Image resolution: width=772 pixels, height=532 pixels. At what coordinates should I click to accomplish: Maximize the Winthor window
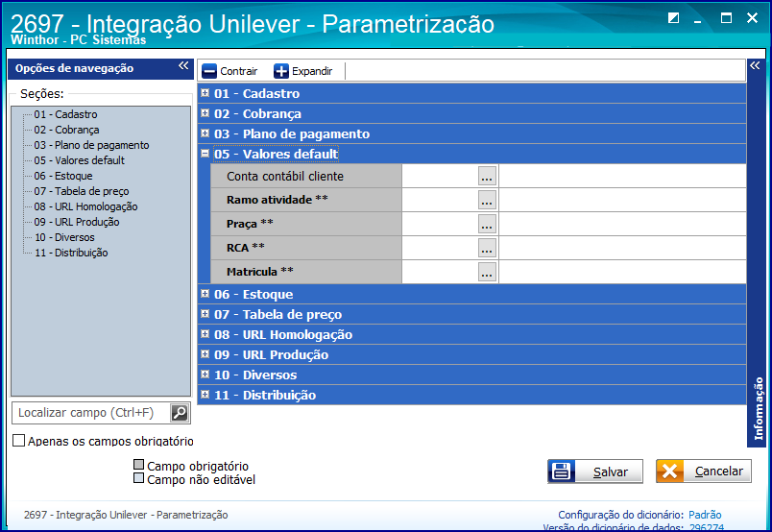[x=726, y=18]
